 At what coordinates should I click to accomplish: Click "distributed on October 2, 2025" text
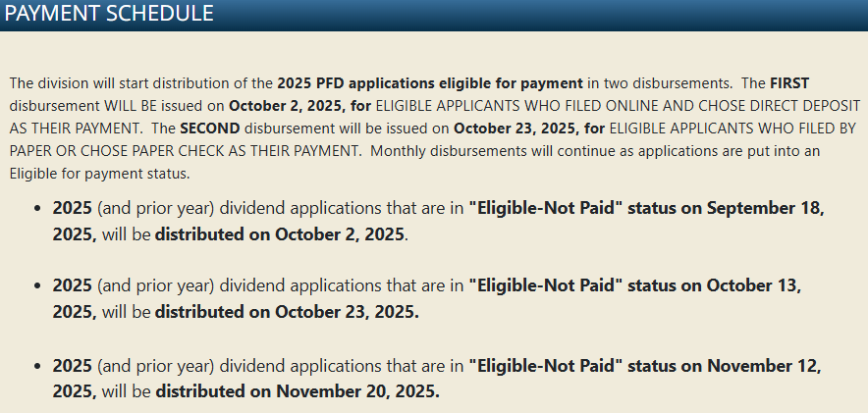(x=280, y=234)
